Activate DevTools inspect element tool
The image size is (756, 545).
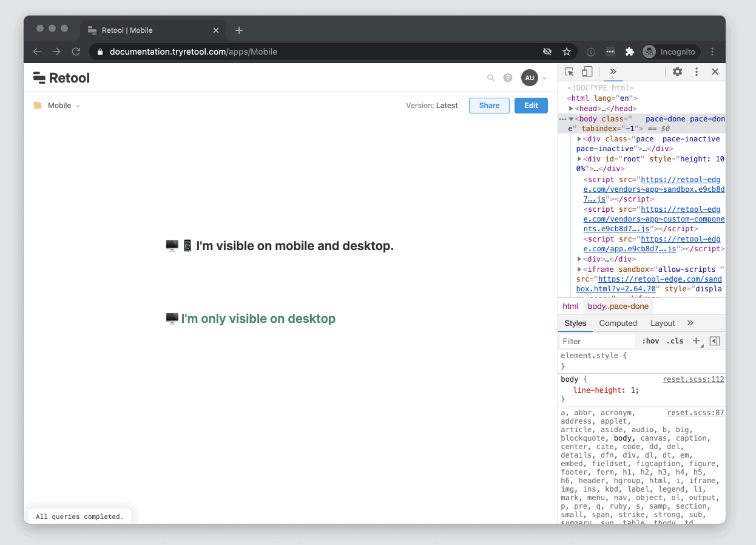(569, 72)
